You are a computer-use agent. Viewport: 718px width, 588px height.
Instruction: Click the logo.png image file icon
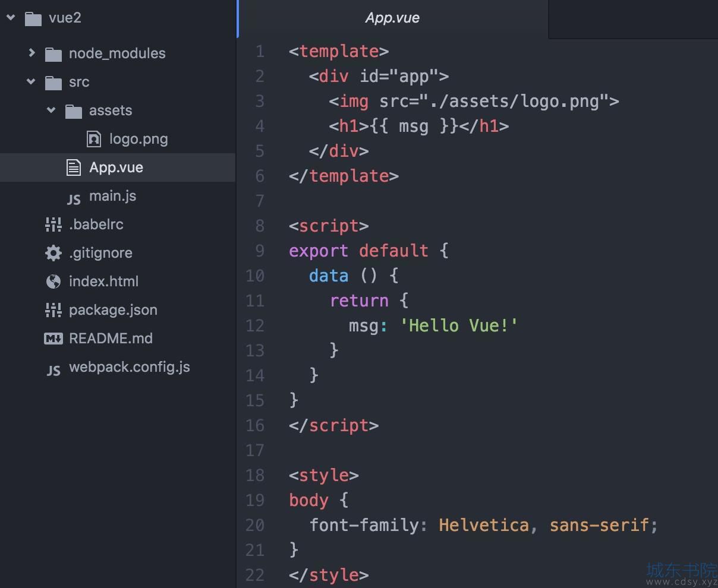coord(94,139)
